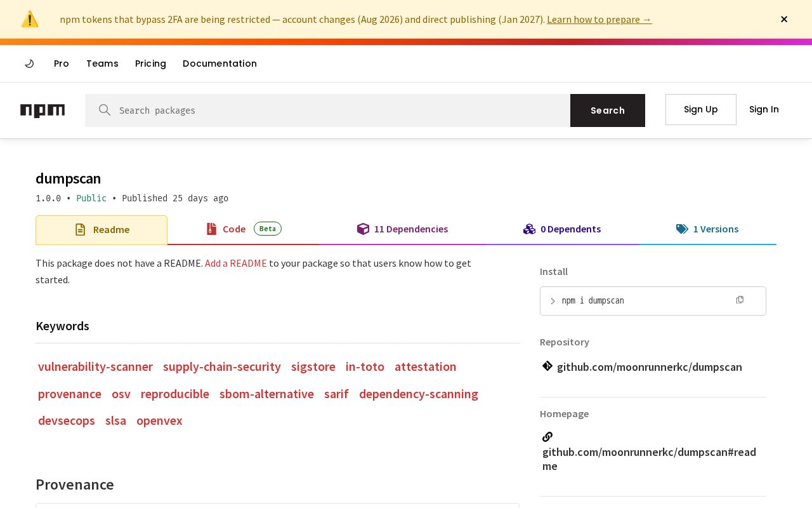
Task: Click the Public access label
Action: point(91,198)
